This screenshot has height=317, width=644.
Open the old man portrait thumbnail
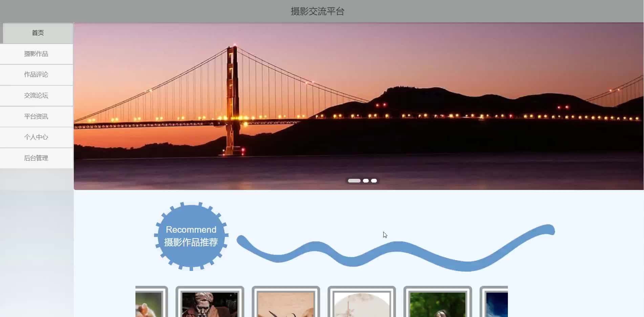point(210,302)
